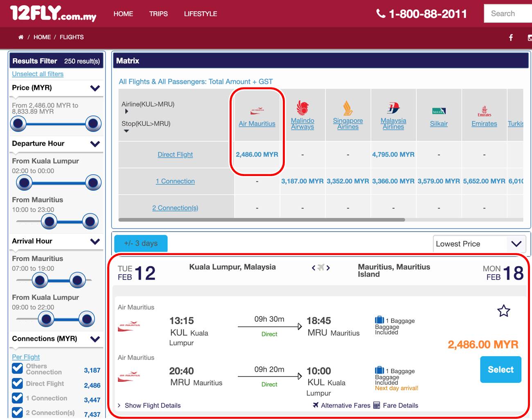Image resolution: width=532 pixels, height=420 pixels.
Task: Click the next-date arrow beside the plane icon
Action: pos(328,268)
